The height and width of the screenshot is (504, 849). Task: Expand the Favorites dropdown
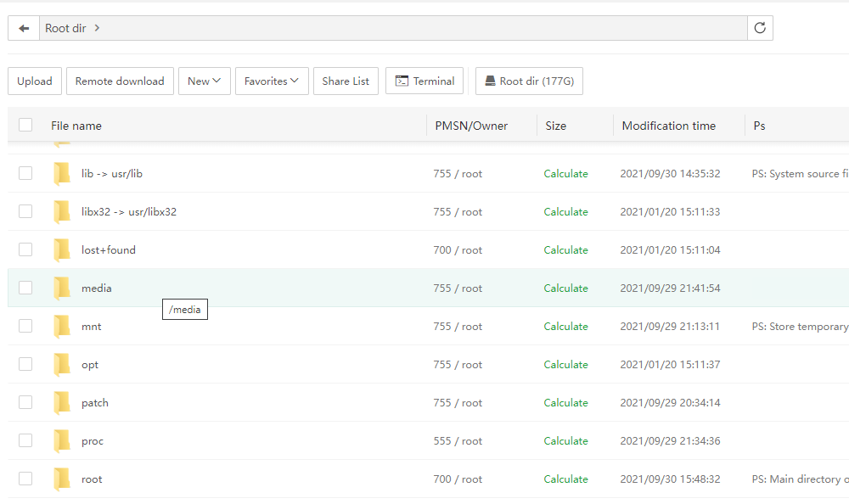272,81
